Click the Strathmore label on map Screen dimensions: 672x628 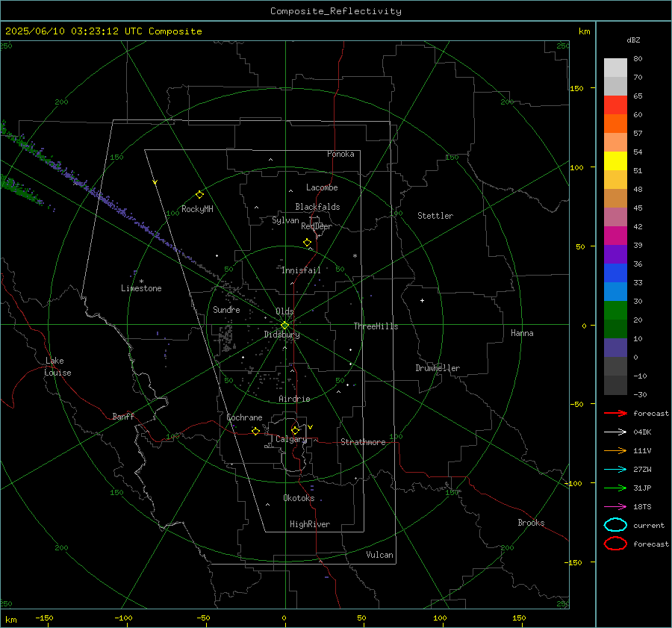(363, 442)
